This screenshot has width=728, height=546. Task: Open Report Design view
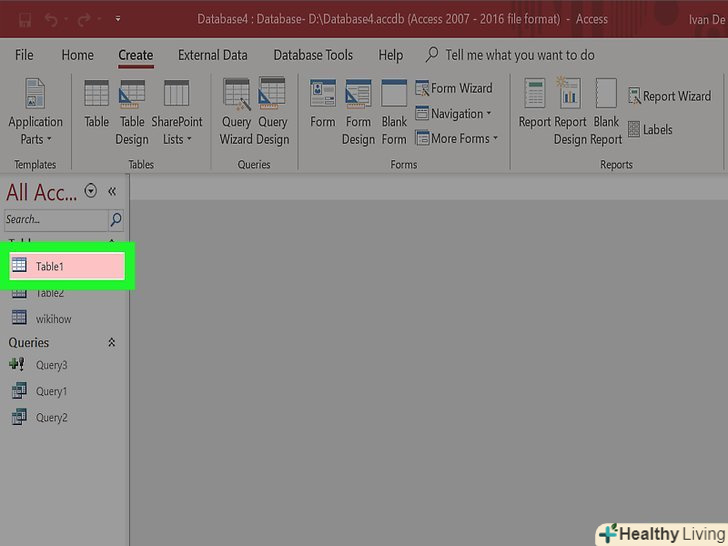[x=570, y=112]
